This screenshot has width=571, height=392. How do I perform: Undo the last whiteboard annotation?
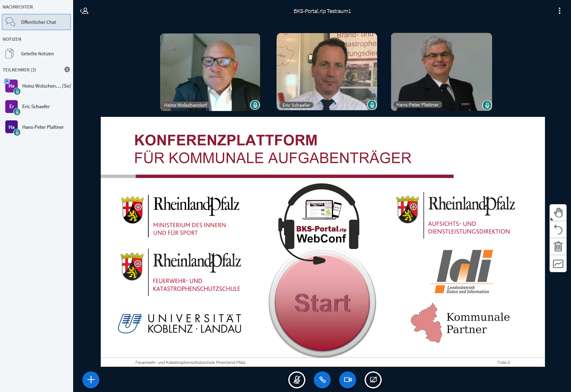click(x=558, y=230)
